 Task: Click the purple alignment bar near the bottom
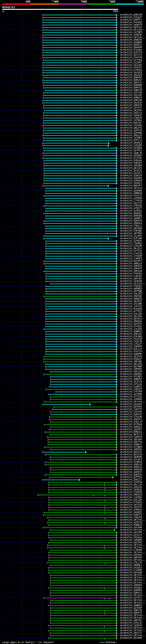point(80,598)
